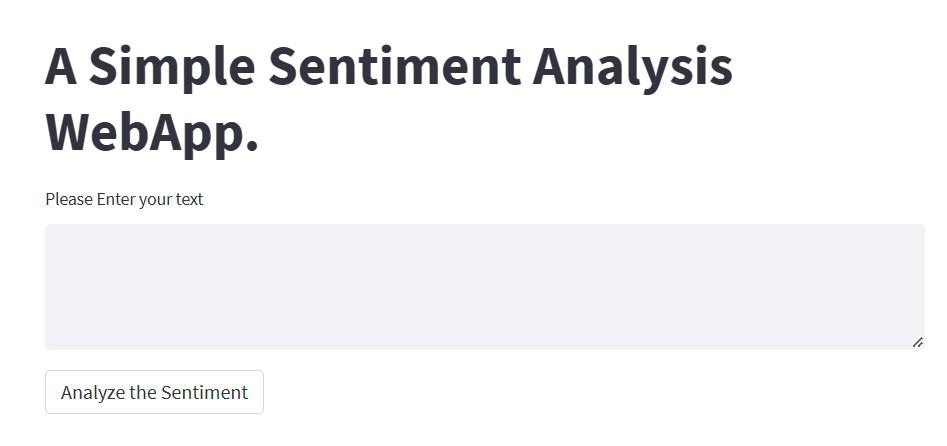Place cursor in the gray text box
Image resolution: width=947 pixels, height=446 pixels.
[x=484, y=287]
